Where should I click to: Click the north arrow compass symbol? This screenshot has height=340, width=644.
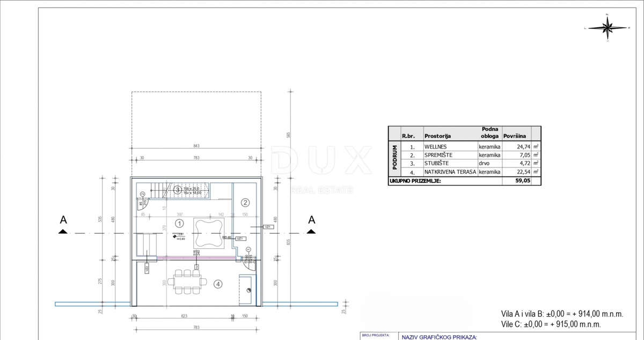pyautogui.click(x=608, y=27)
